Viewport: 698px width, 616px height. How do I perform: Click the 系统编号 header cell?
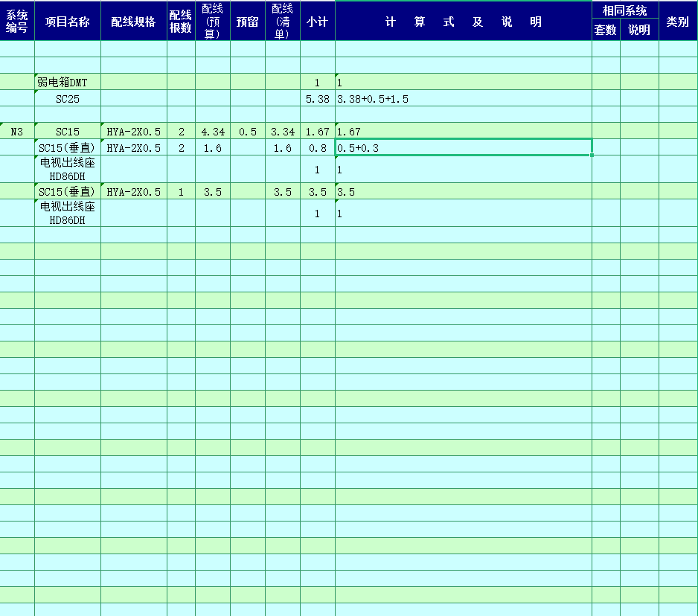click(x=17, y=22)
